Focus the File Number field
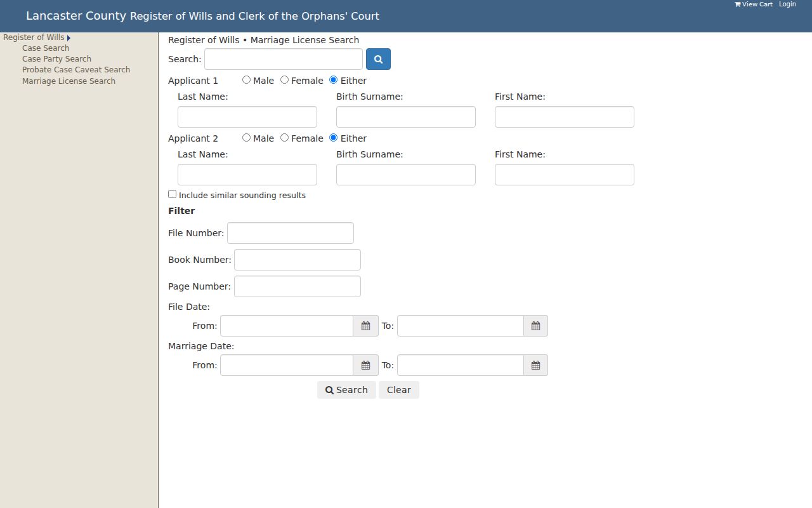The image size is (812, 508). [291, 233]
